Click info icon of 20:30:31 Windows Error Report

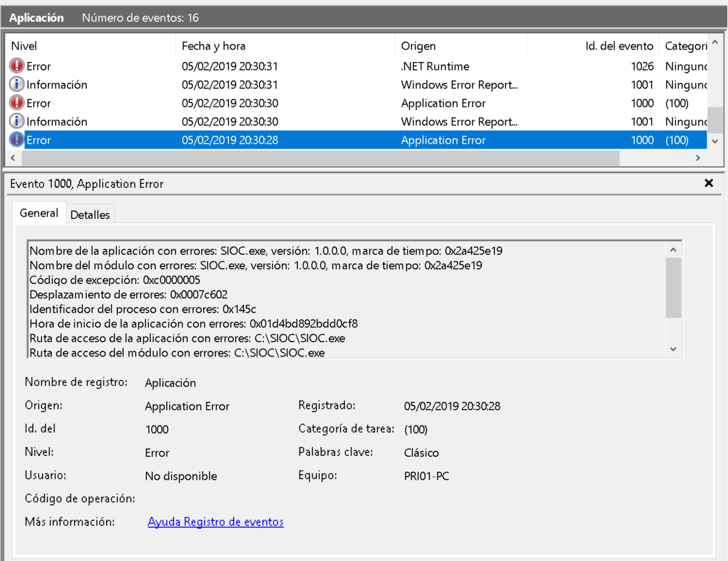17,85
